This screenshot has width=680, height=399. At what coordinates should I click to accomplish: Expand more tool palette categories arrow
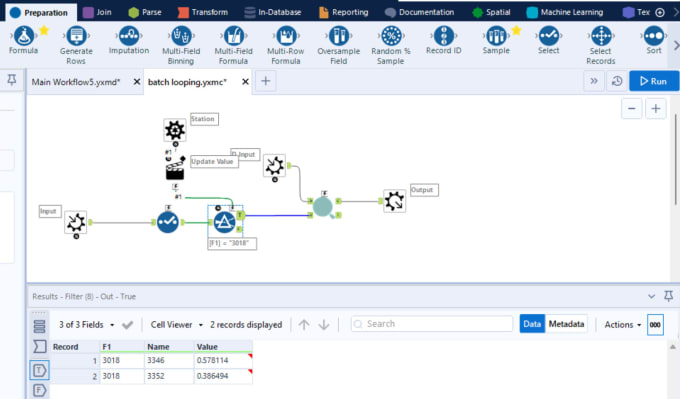676,45
